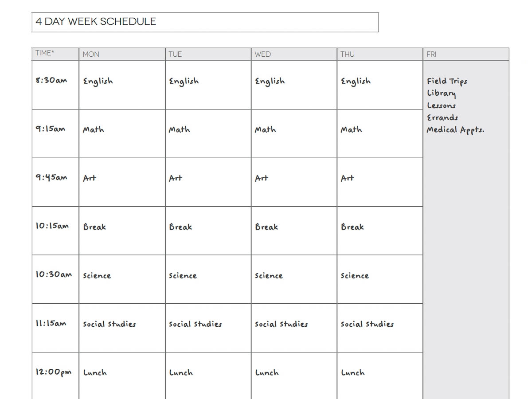
Task: Select the TIME* column header
Action: click(55, 54)
